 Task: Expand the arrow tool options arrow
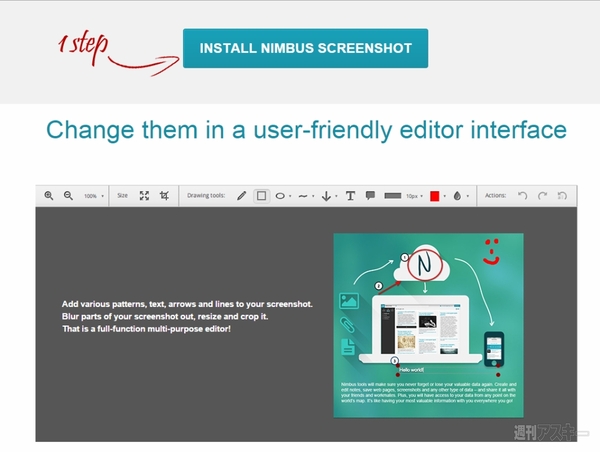coord(336,196)
